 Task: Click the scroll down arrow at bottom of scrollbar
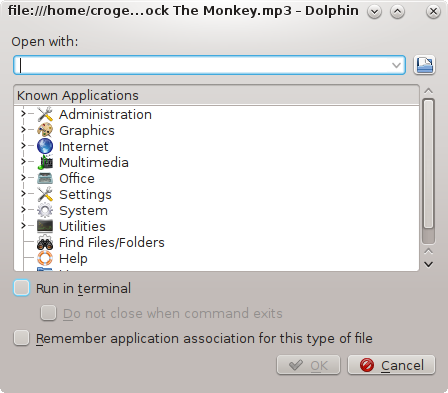click(x=428, y=264)
